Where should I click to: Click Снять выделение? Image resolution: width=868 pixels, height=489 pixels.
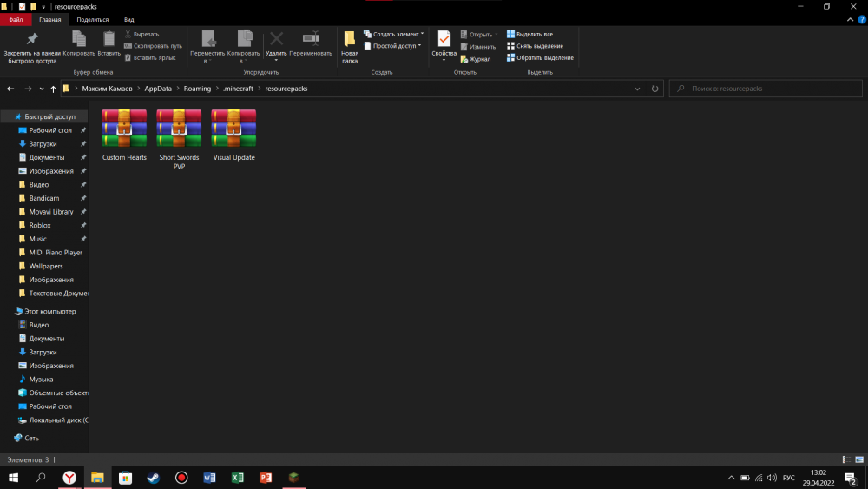click(535, 46)
